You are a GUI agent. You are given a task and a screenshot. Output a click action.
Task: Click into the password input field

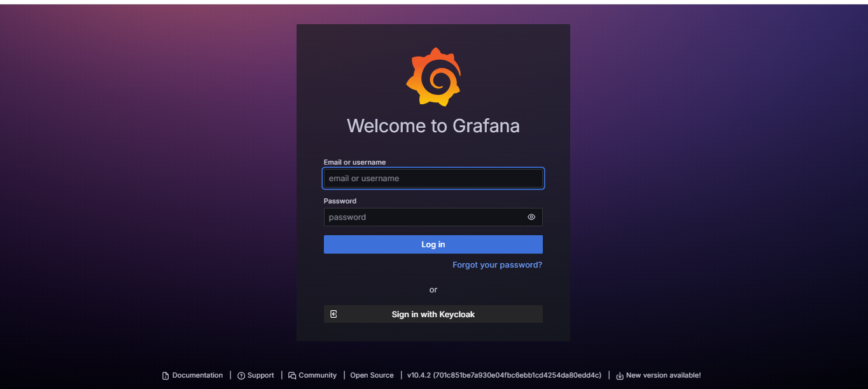(424, 217)
